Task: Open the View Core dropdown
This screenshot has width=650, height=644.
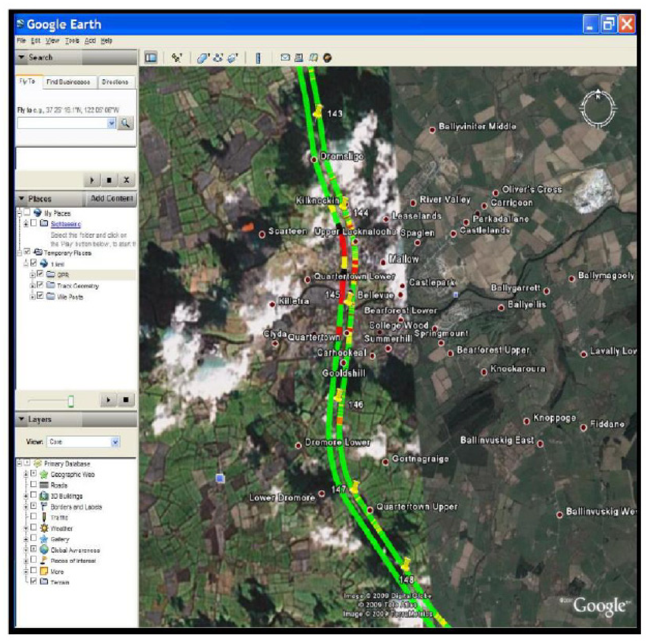Action: click(115, 442)
